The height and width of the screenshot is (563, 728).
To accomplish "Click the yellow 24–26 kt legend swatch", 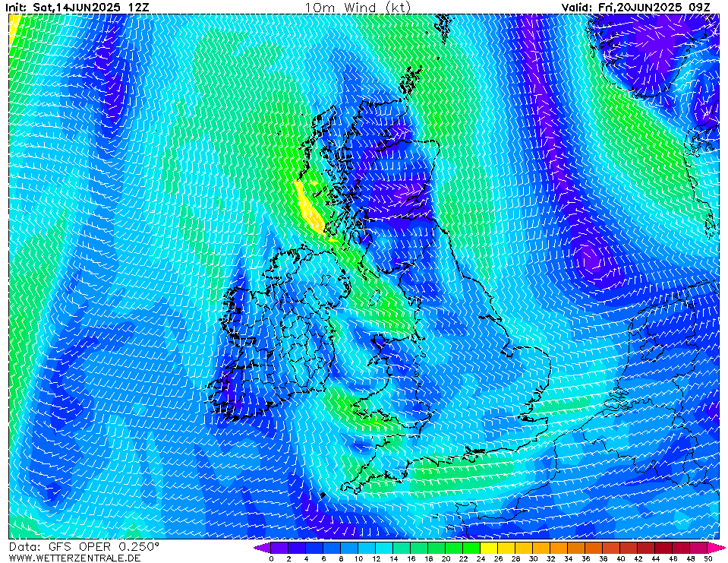I will coord(490,548).
